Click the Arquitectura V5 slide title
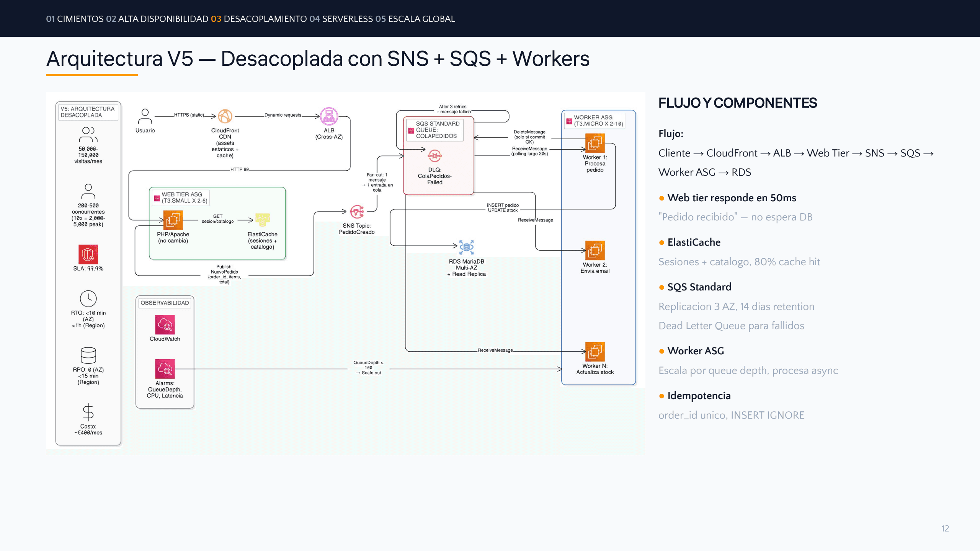This screenshot has height=551, width=980. (x=318, y=59)
